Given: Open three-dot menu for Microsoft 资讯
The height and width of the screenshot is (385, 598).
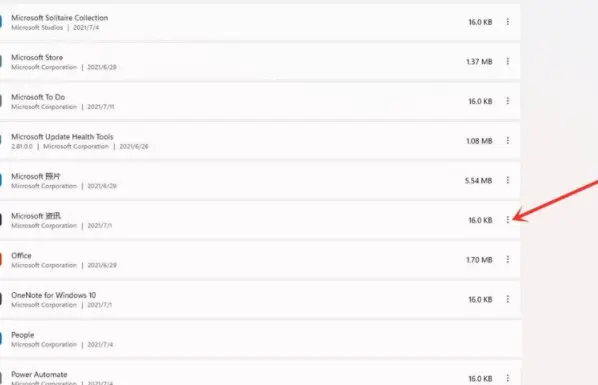Looking at the screenshot, I should [x=508, y=220].
